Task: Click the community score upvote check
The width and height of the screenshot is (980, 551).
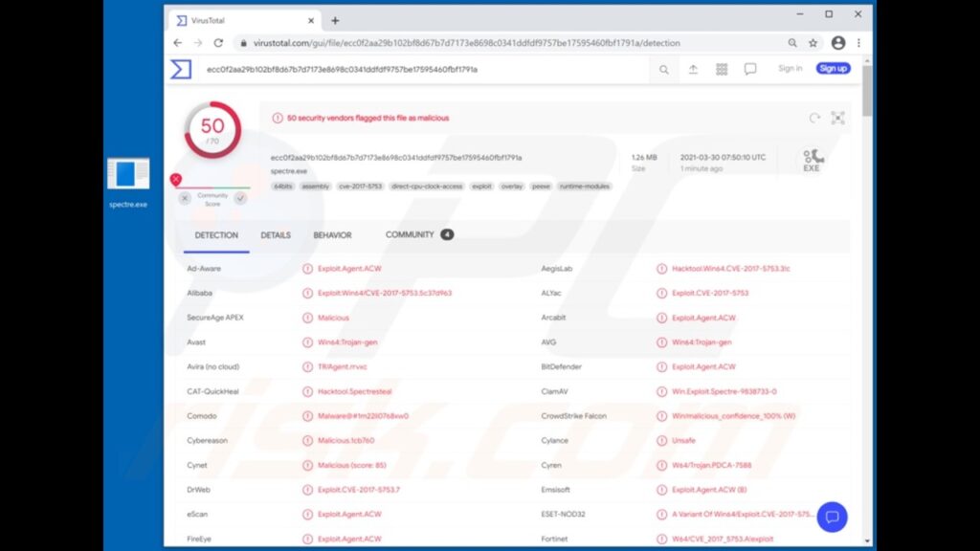Action: tap(240, 198)
